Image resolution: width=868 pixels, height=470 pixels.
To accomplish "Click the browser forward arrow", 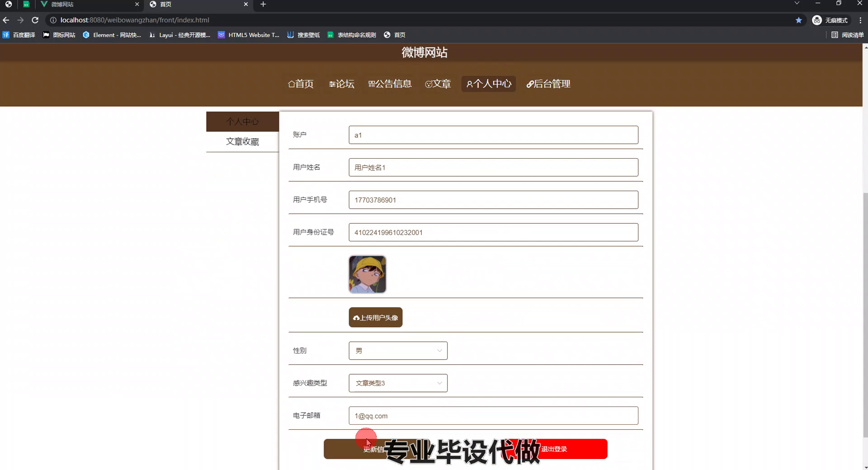I will pos(20,20).
